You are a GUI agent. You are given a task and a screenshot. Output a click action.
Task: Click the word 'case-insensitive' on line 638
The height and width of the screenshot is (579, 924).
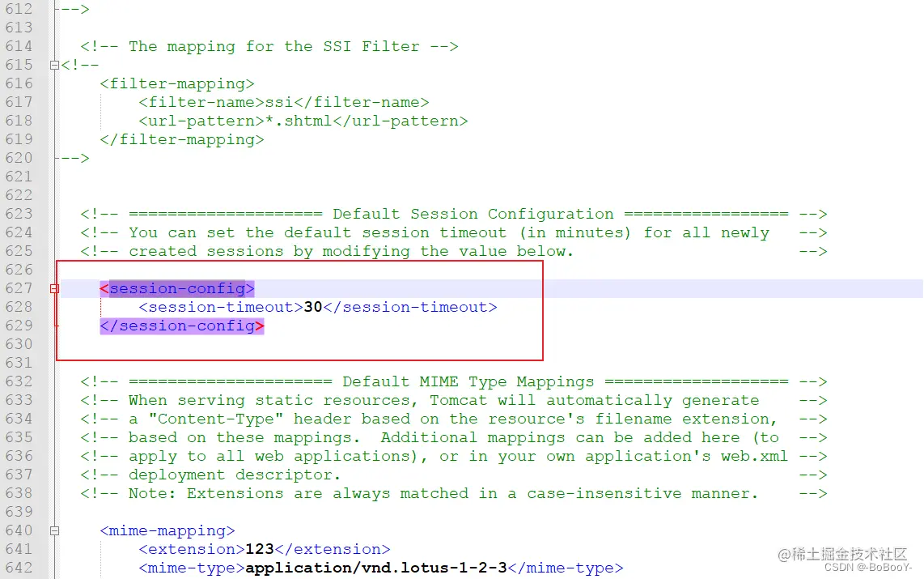click(x=604, y=493)
